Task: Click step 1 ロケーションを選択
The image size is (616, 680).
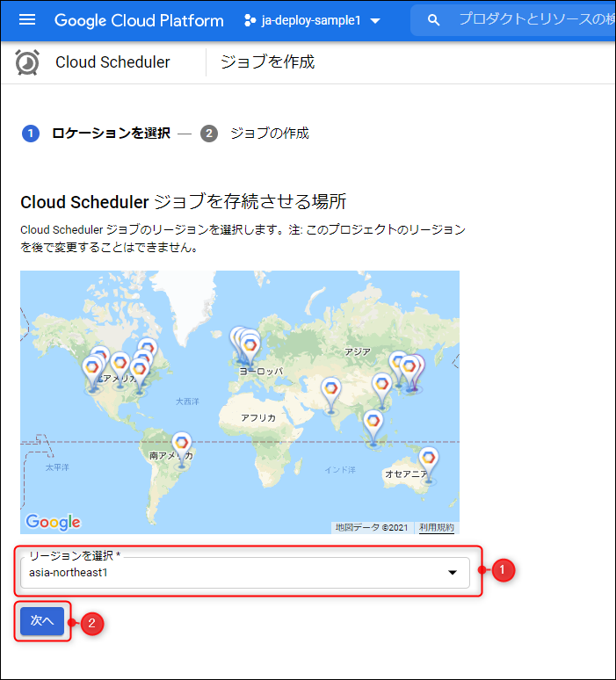Action: click(97, 134)
